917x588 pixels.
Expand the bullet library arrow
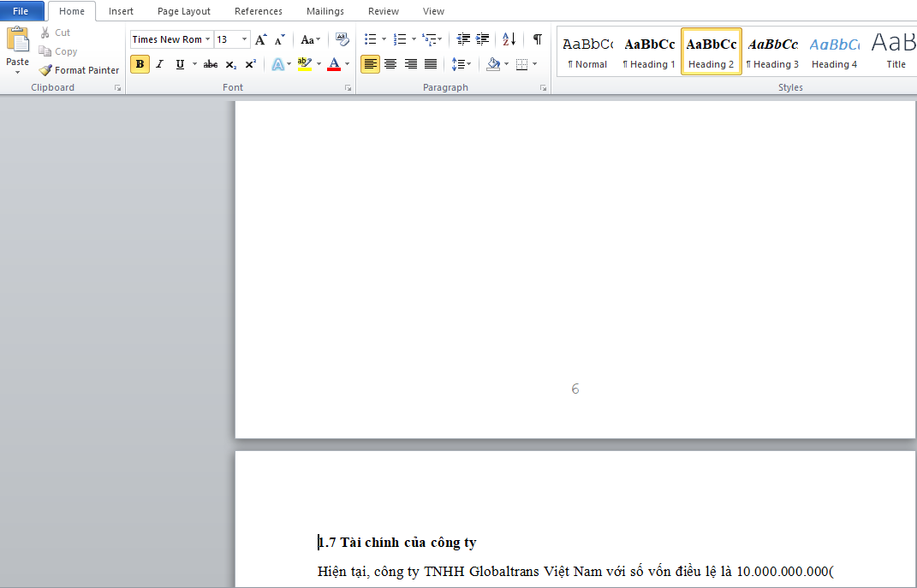pos(384,39)
